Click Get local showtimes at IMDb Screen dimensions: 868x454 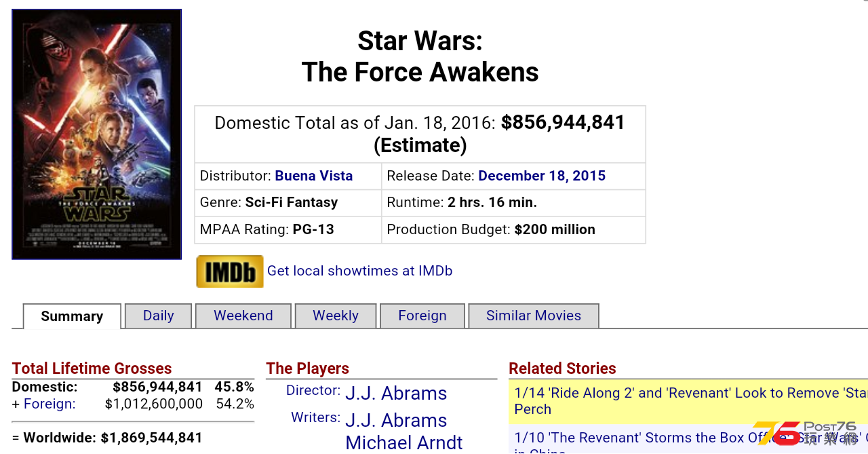pyautogui.click(x=359, y=271)
